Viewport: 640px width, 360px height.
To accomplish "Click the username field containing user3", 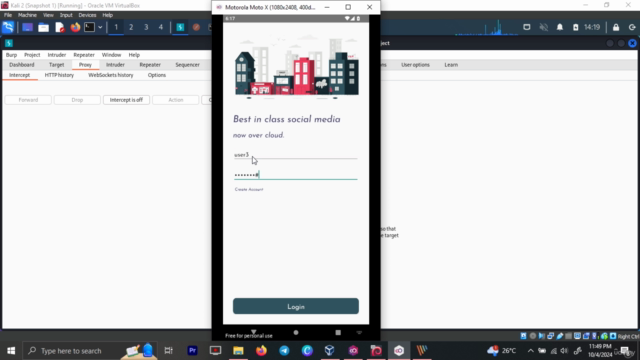I will (296, 155).
